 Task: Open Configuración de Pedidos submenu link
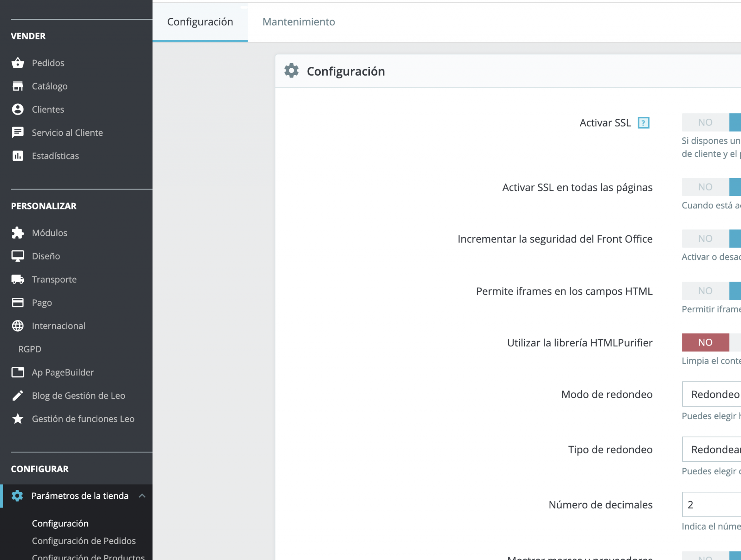pyautogui.click(x=84, y=541)
